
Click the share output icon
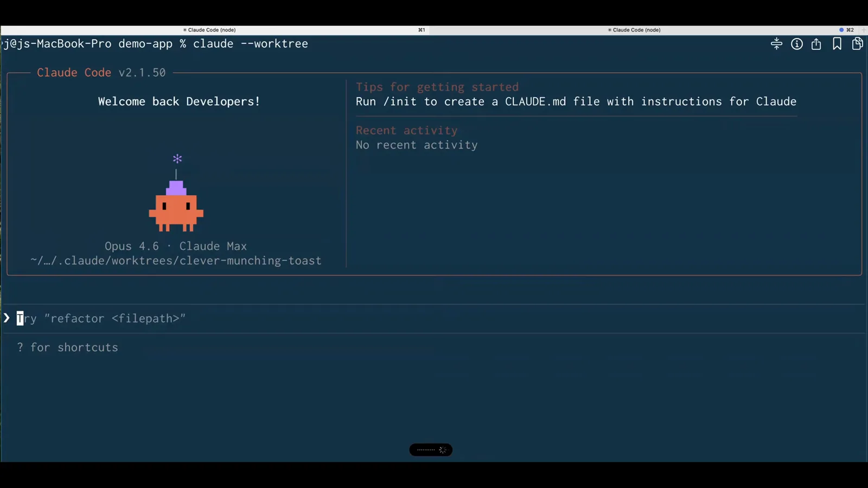coord(816,44)
